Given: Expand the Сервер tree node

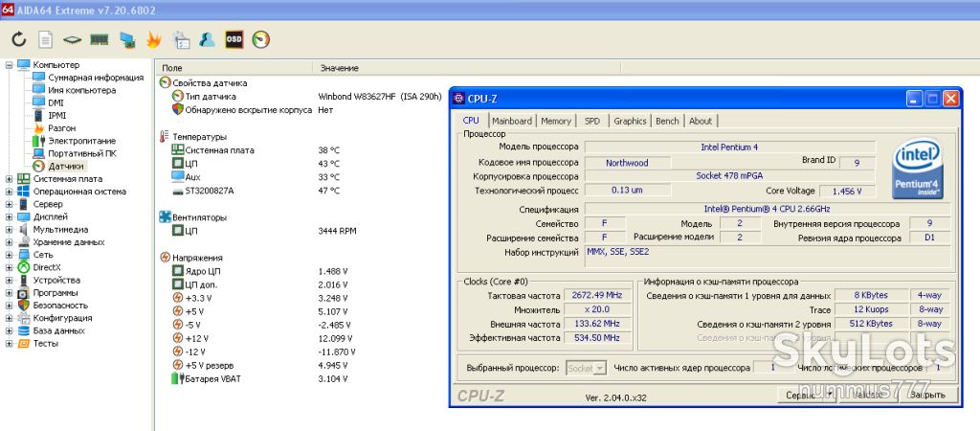Looking at the screenshot, I should click(x=9, y=204).
